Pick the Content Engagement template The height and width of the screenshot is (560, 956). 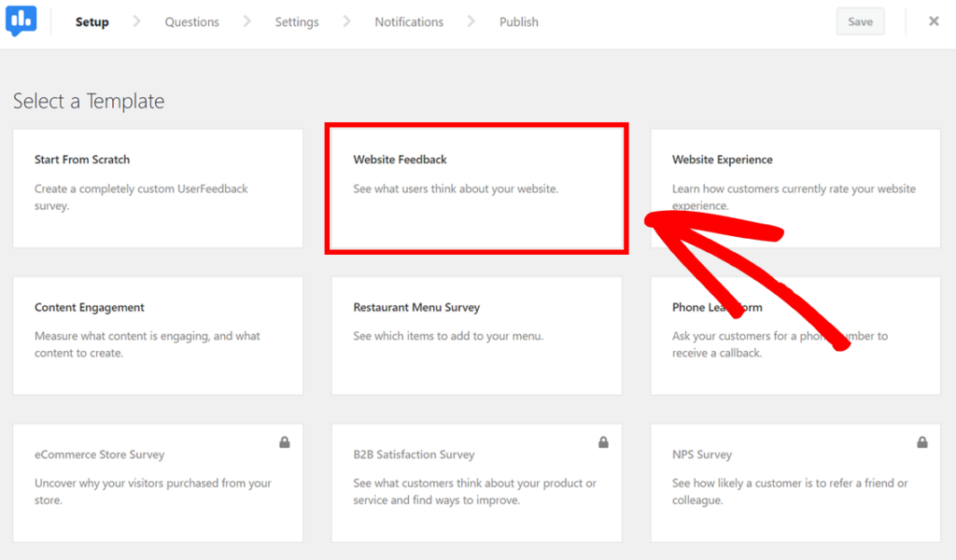coord(157,336)
